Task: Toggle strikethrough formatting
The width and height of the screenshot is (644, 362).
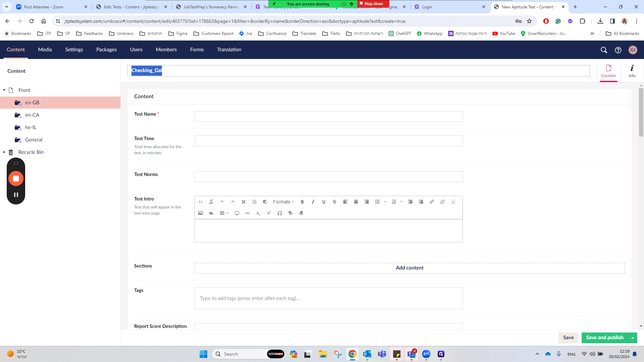Action: (x=334, y=202)
